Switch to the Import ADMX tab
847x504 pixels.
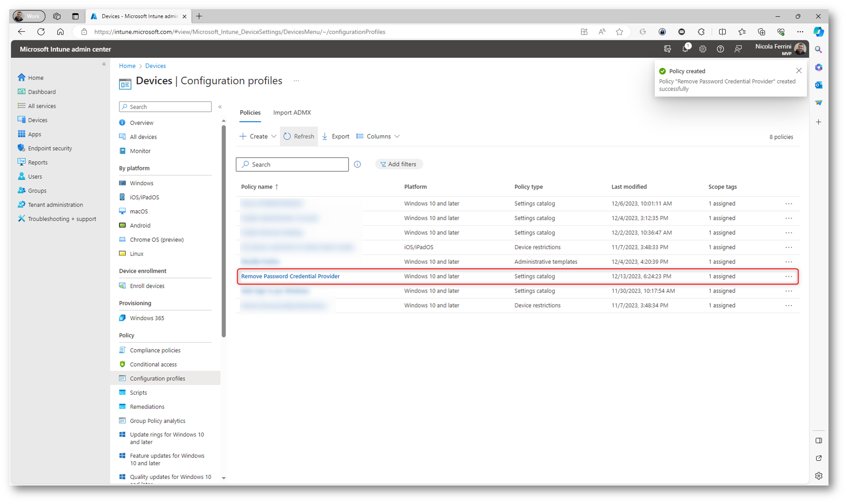(x=292, y=113)
